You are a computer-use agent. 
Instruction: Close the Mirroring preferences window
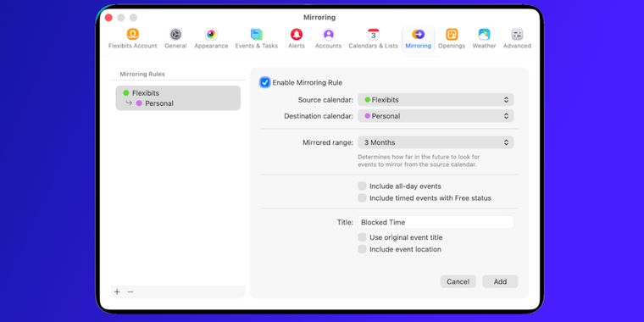pos(108,18)
